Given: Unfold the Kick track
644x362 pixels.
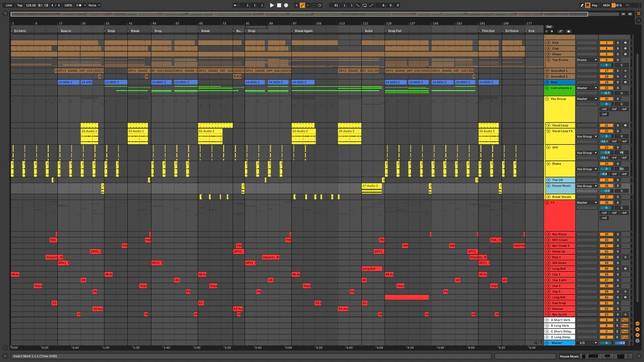Looking at the screenshot, I should tap(548, 43).
